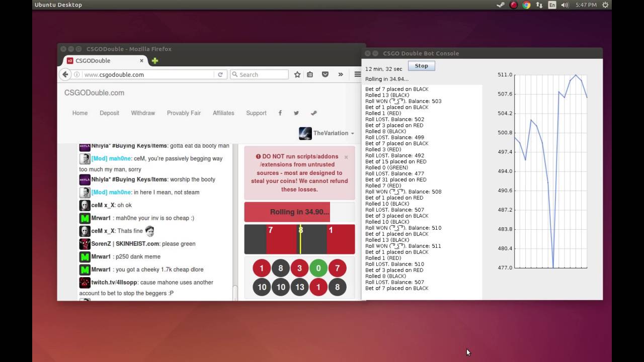The height and width of the screenshot is (362, 644).
Task: Click green 0 in roll history
Action: 318,268
